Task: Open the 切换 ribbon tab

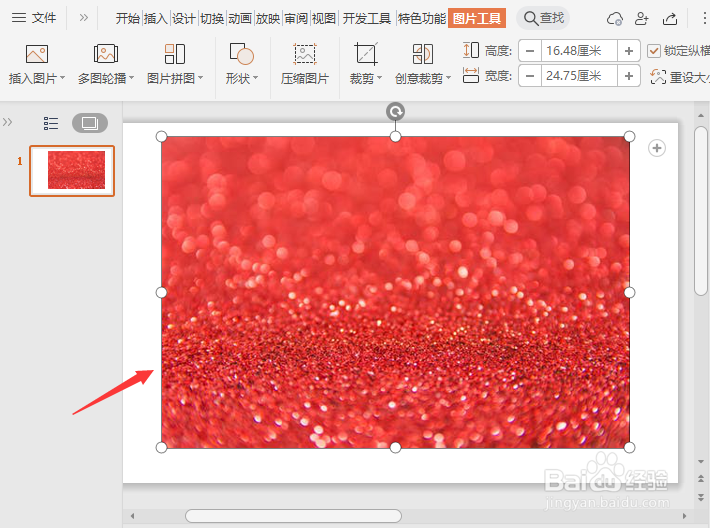Action: pyautogui.click(x=212, y=19)
